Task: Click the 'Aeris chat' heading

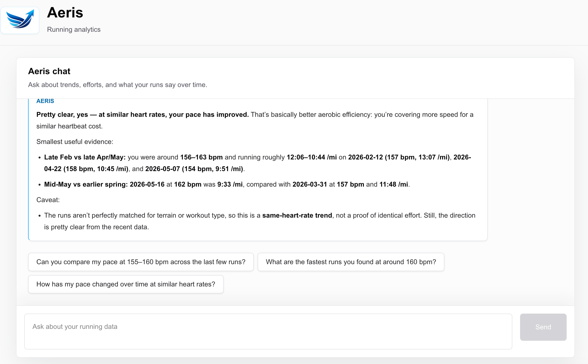Action: click(49, 71)
